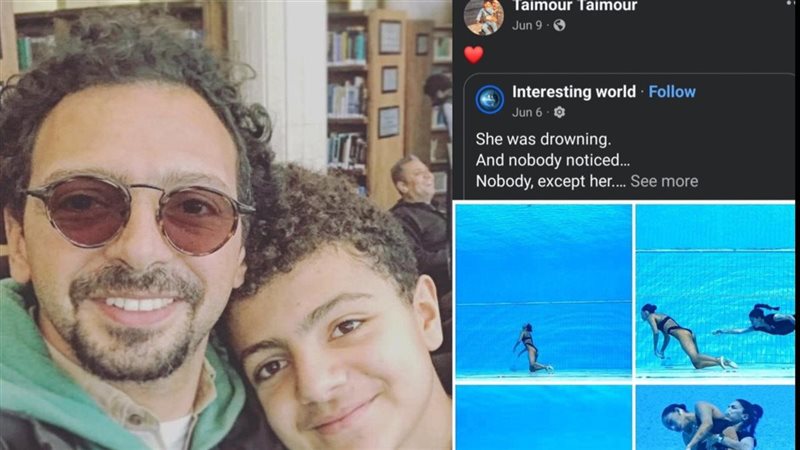800x450 pixels.
Task: Open the selfie photo of man and boy
Action: coord(226,225)
